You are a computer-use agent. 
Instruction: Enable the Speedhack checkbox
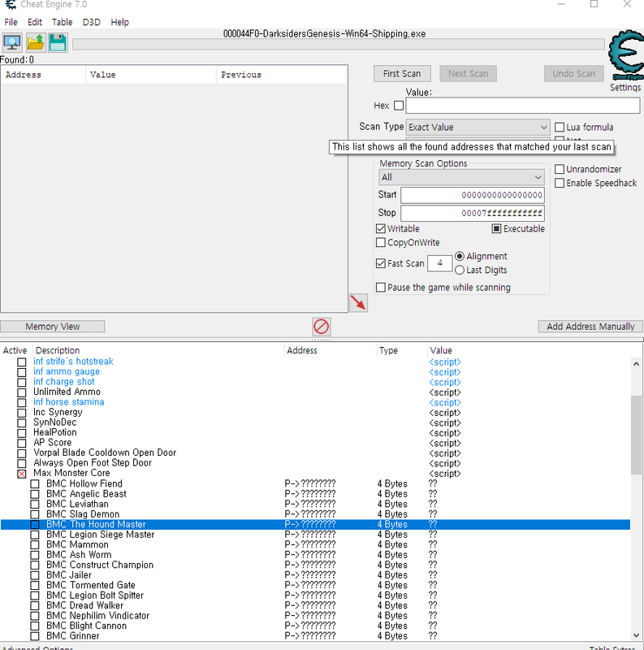pos(560,183)
